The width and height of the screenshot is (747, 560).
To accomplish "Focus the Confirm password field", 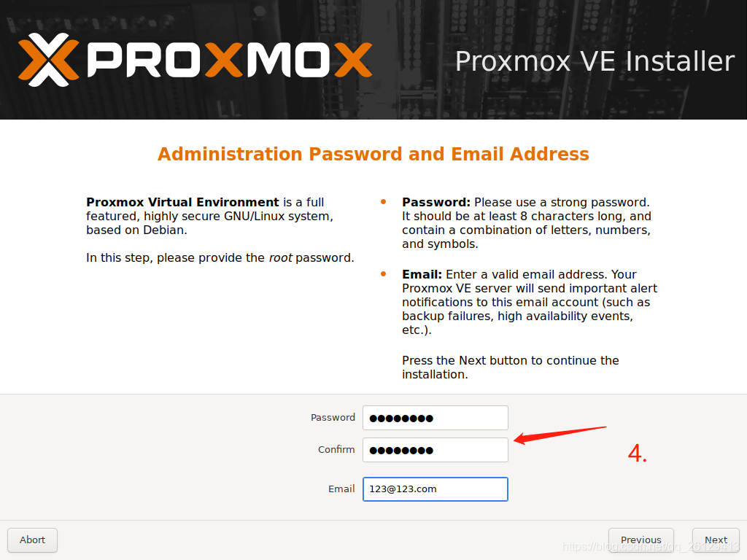I will click(435, 449).
